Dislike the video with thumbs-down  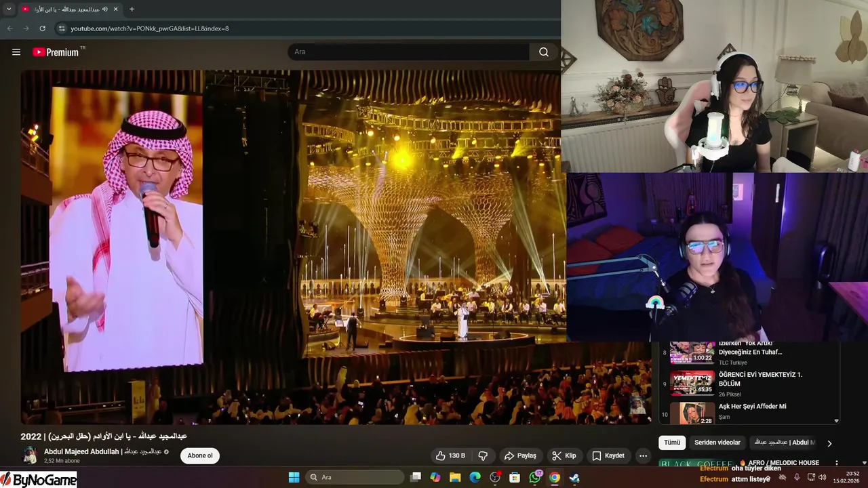click(483, 455)
